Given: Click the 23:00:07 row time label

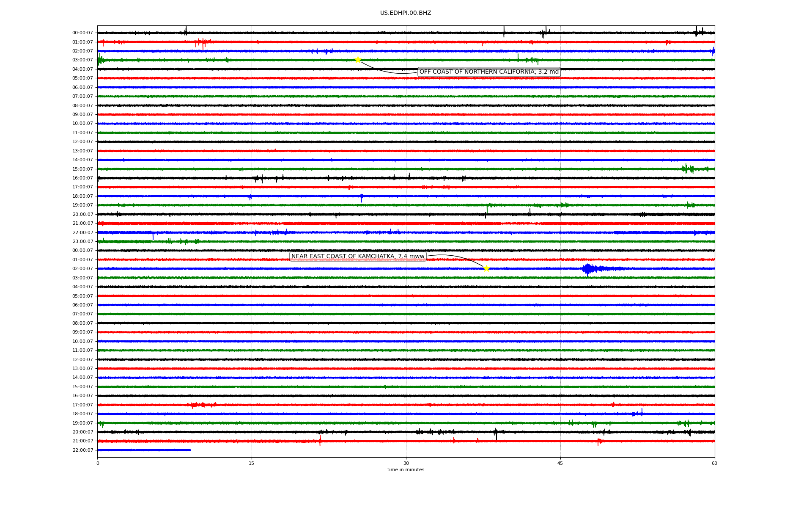Looking at the screenshot, I should [82, 242].
